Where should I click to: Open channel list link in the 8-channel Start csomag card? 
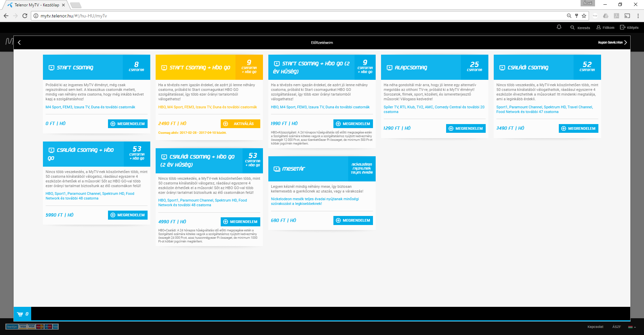point(91,107)
